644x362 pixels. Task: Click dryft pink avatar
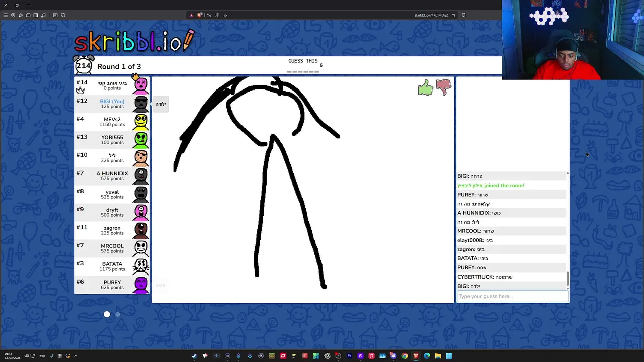pos(141,212)
